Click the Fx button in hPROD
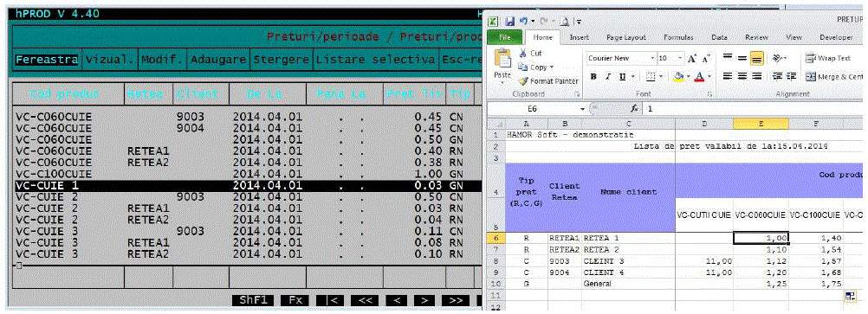868x314 pixels. tap(295, 300)
